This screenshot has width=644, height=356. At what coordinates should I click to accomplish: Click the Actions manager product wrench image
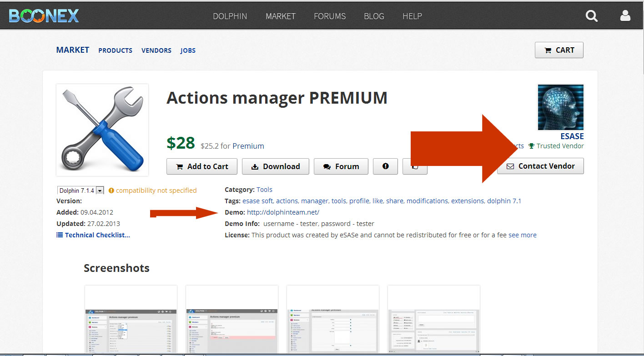pos(102,130)
